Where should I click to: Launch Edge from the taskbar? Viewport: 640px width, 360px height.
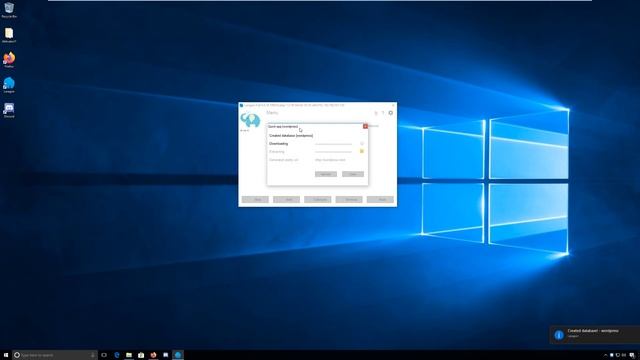[117, 355]
